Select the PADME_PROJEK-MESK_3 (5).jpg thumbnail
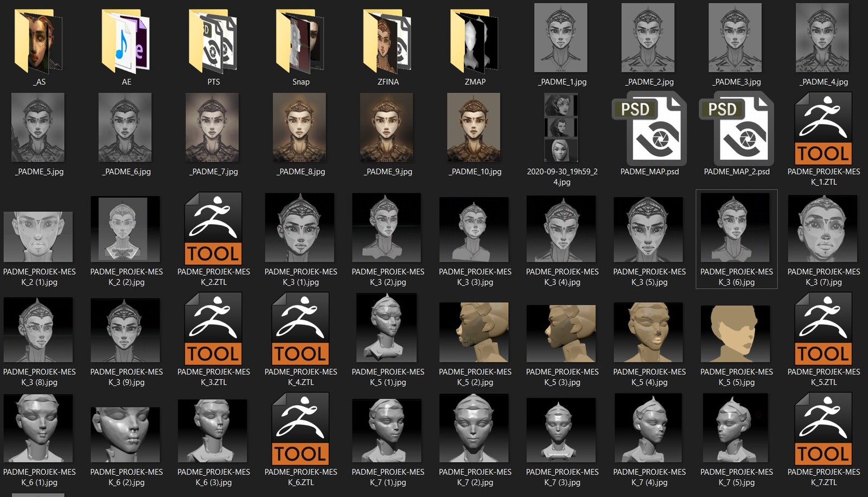 [648, 230]
